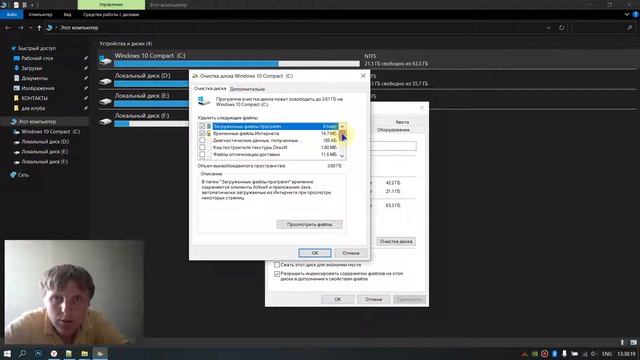
Task: Expand the Explorer ribbon chevron
Action: point(627,14)
